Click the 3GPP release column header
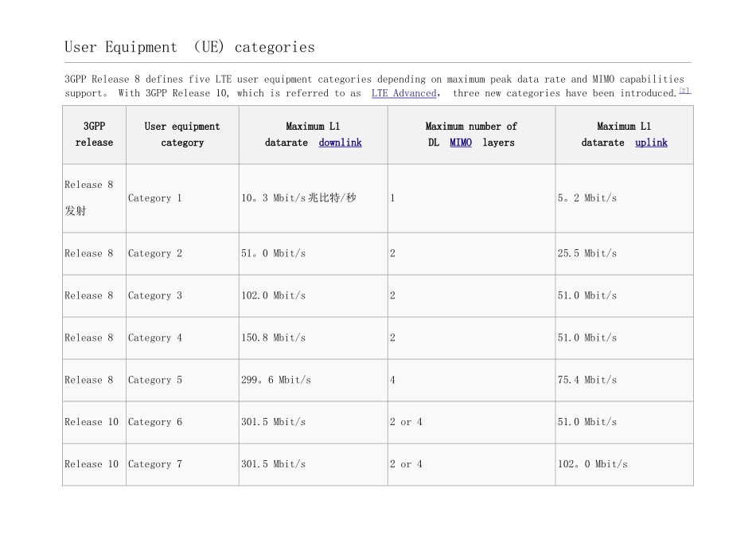The width and height of the screenshot is (756, 535). pyautogui.click(x=94, y=135)
